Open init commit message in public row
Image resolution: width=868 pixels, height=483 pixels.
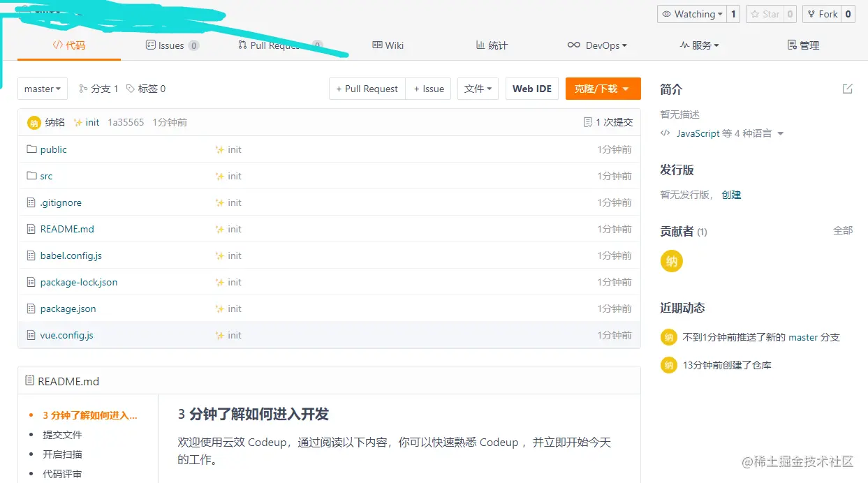click(x=228, y=149)
